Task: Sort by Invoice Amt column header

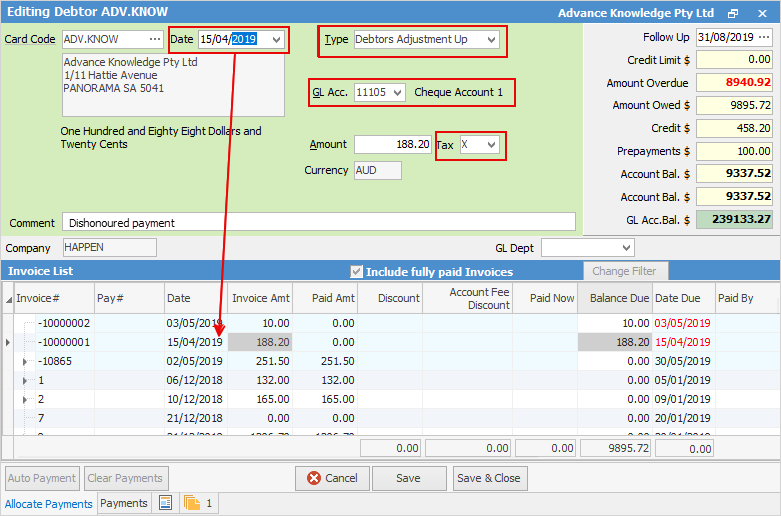Action: pyautogui.click(x=260, y=298)
